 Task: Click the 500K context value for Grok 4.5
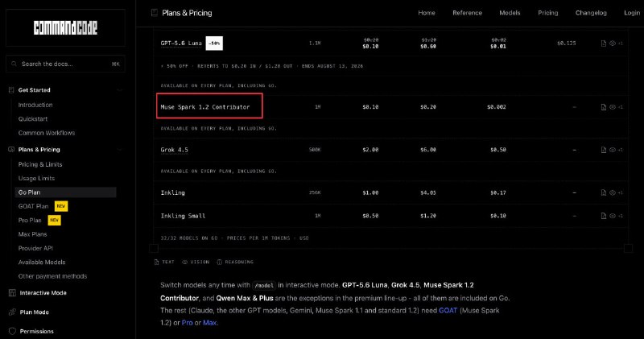click(x=315, y=150)
